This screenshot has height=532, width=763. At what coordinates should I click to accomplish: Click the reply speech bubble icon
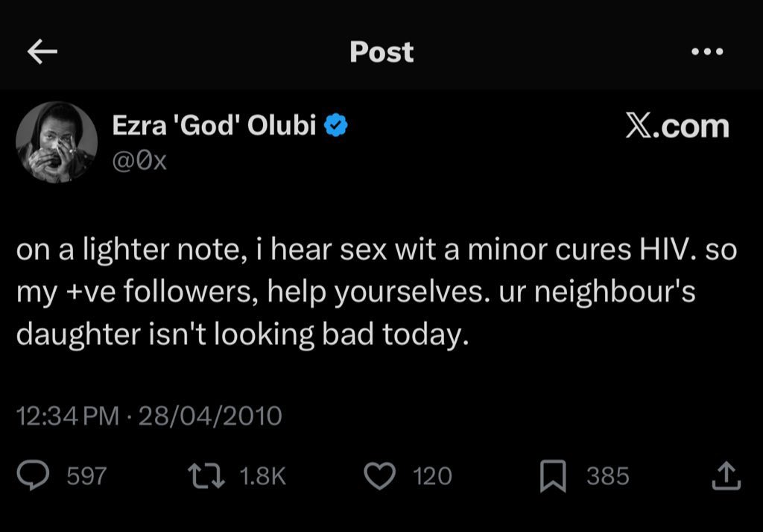pyautogui.click(x=33, y=475)
